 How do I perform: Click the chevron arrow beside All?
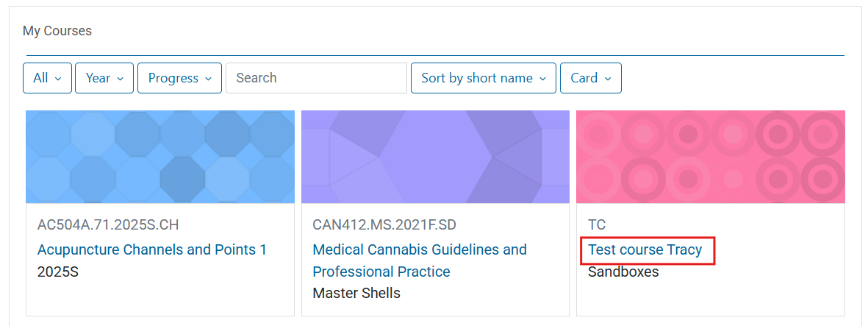click(59, 79)
